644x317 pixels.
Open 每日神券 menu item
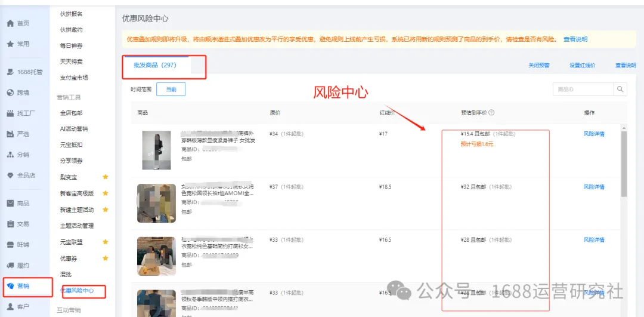(x=72, y=45)
